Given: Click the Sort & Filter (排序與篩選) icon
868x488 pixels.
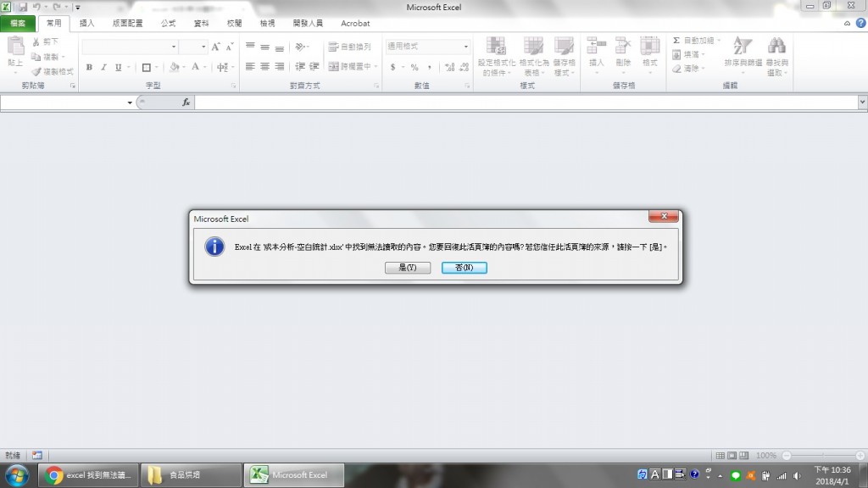Looking at the screenshot, I should coord(743,46).
